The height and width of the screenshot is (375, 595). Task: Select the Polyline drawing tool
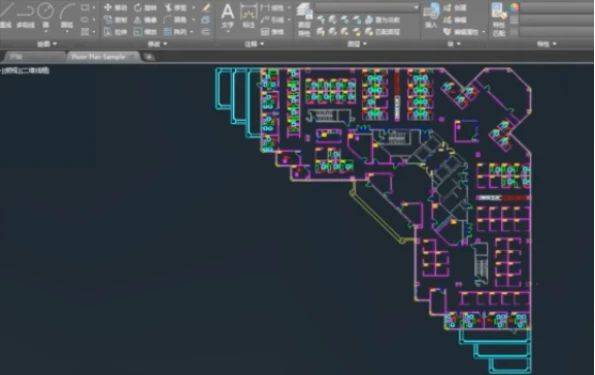[x=26, y=16]
